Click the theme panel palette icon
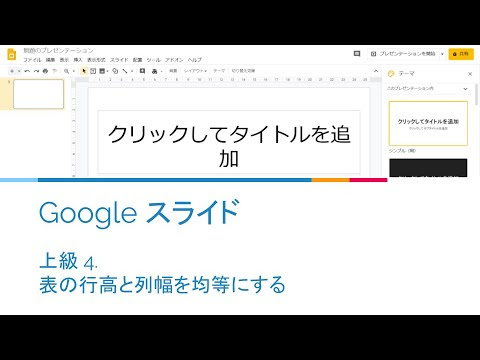This screenshot has width=480, height=360. click(391, 73)
